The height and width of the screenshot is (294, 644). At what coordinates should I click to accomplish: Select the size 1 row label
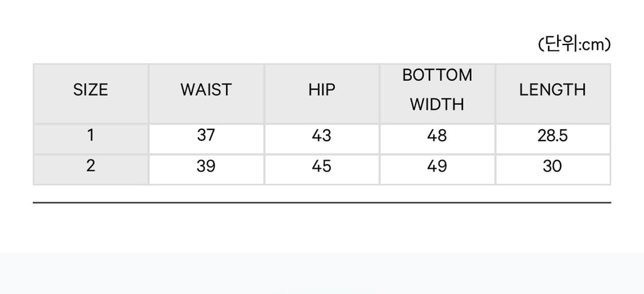click(90, 136)
